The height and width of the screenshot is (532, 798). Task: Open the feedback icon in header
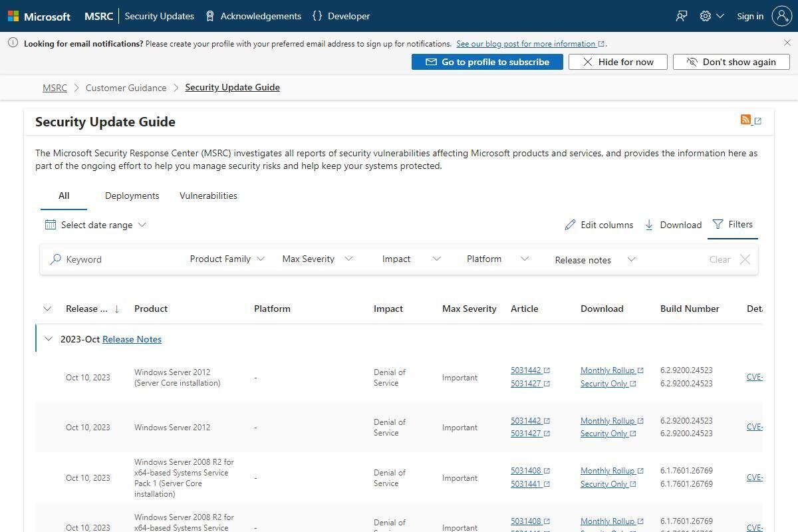[x=682, y=16]
